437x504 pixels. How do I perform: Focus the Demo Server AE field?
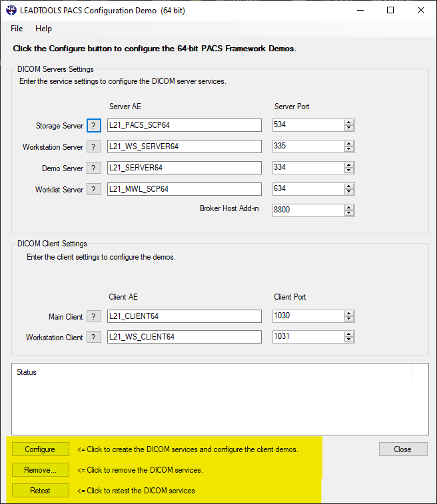(185, 168)
